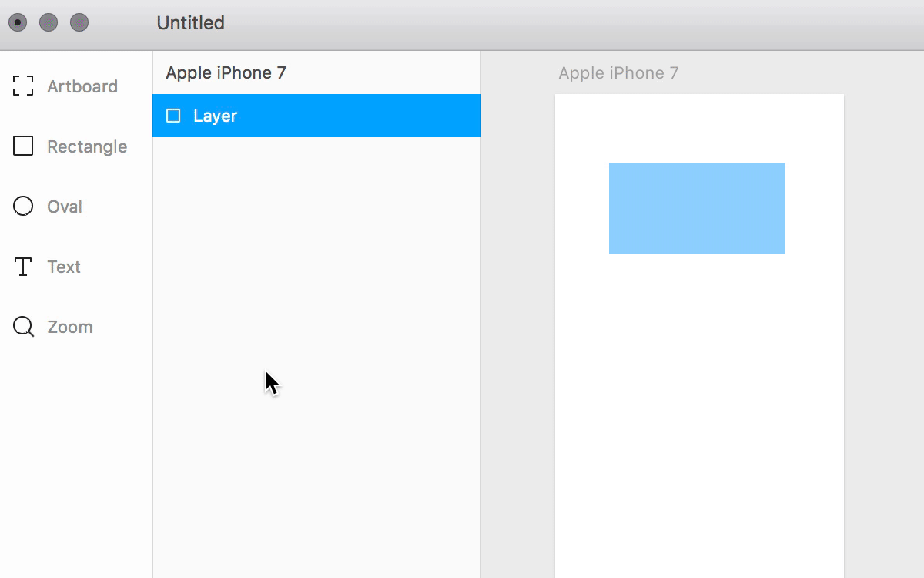This screenshot has width=924, height=578.
Task: Click the Apple iPhone 7 artboard title on canvas
Action: [x=618, y=73]
